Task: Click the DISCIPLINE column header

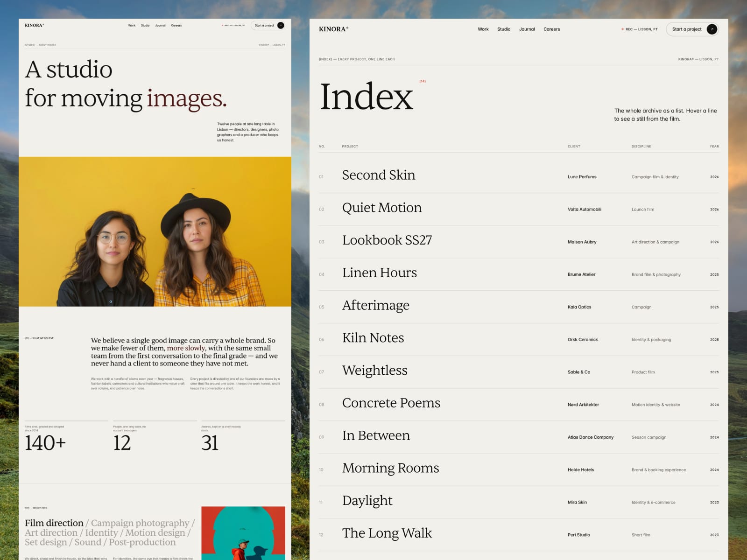Action: tap(641, 147)
